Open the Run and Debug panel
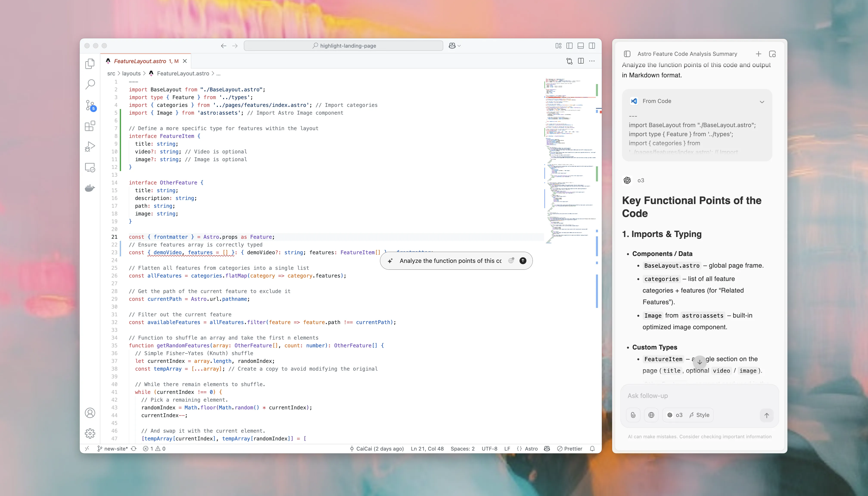Viewport: 868px width, 496px height. 90,146
